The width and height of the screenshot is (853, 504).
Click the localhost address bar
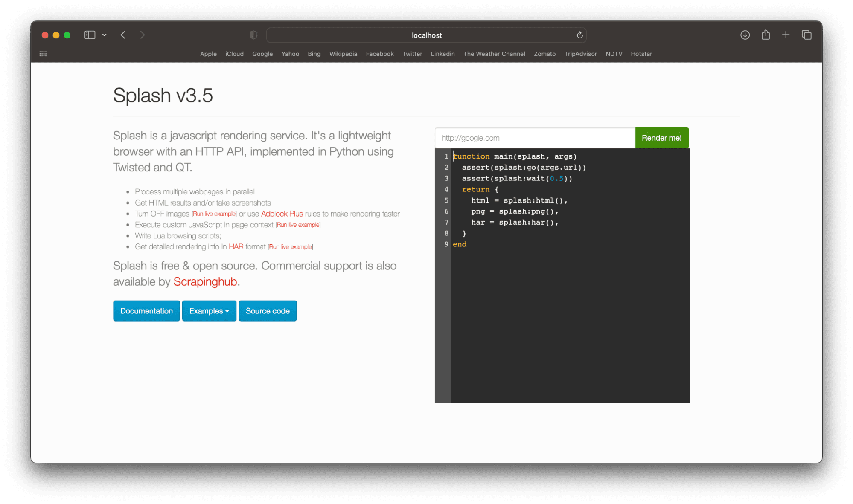[426, 35]
